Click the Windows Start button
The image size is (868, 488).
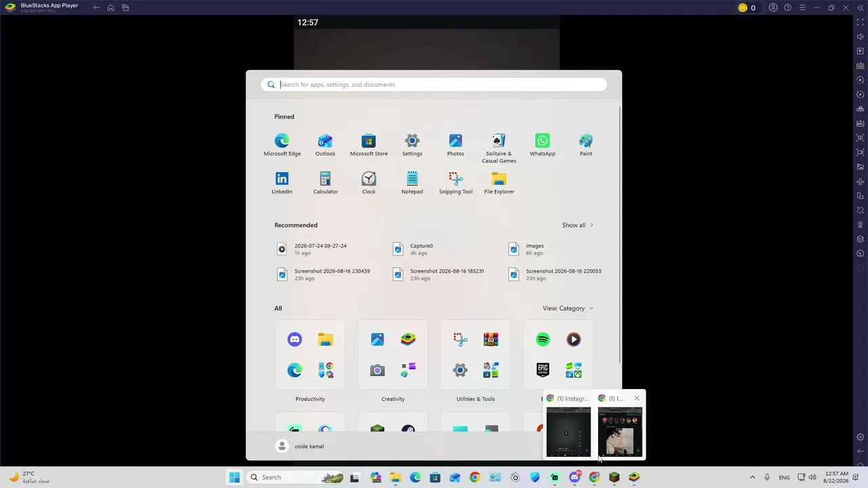[234, 477]
